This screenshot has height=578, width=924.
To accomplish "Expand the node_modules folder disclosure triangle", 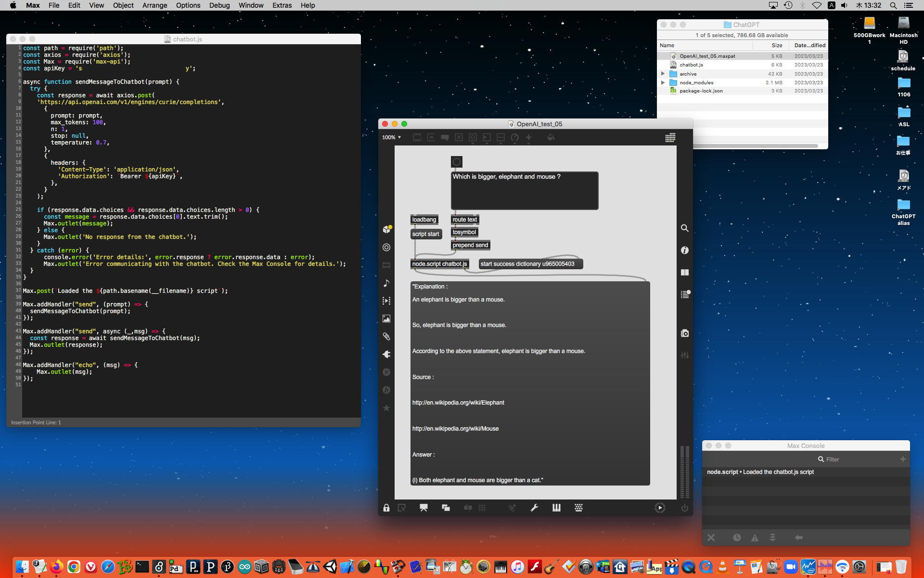I will click(663, 82).
